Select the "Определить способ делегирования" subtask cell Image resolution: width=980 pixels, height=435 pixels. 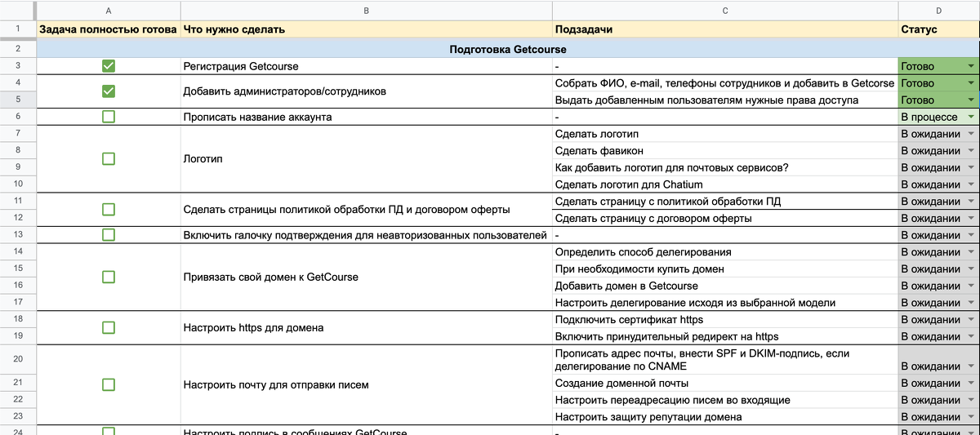point(725,252)
